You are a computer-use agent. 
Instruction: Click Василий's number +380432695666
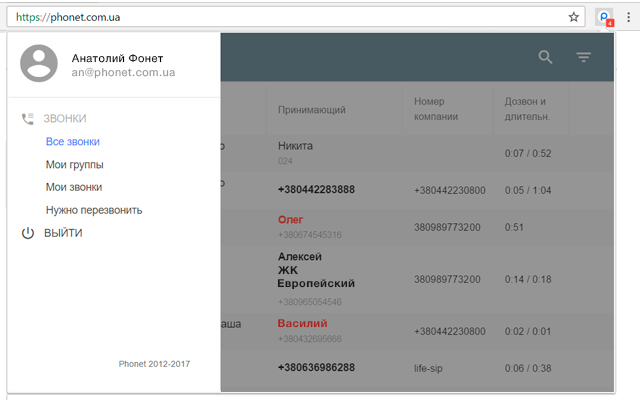pos(310,339)
